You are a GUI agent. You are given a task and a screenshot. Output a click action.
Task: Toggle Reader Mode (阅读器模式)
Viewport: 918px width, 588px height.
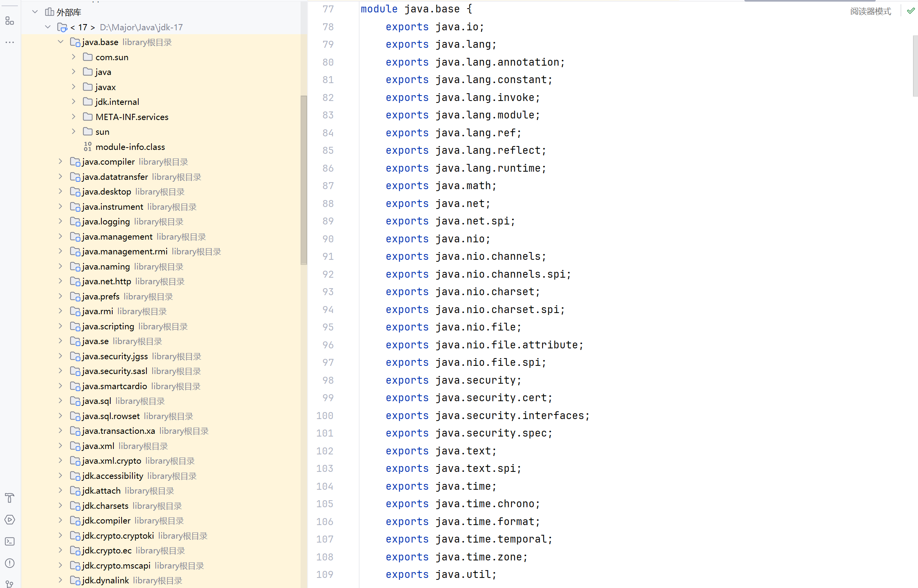pyautogui.click(x=870, y=11)
